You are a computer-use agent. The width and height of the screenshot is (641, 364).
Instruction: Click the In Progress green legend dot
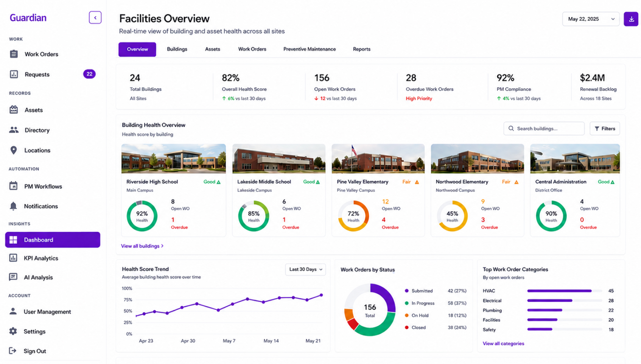[x=407, y=303]
